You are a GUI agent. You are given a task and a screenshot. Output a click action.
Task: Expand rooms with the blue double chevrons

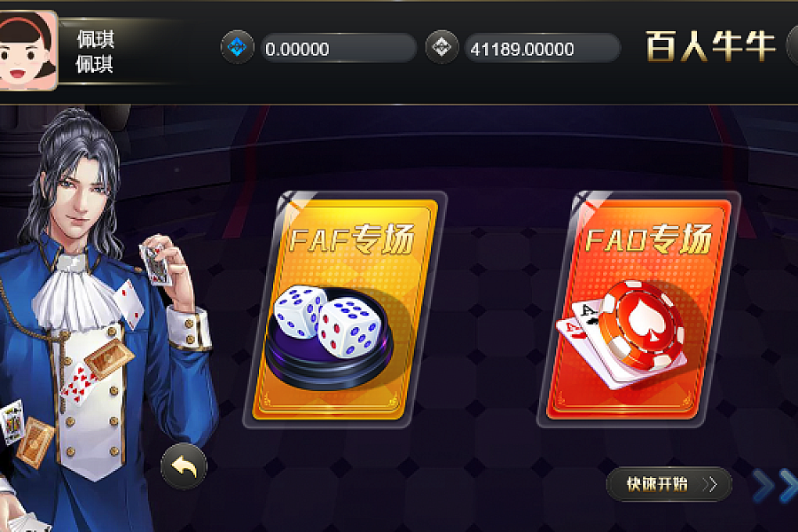click(x=775, y=486)
